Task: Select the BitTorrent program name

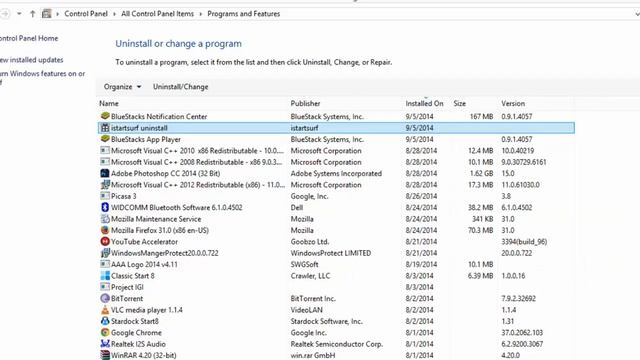Action: pos(127,298)
